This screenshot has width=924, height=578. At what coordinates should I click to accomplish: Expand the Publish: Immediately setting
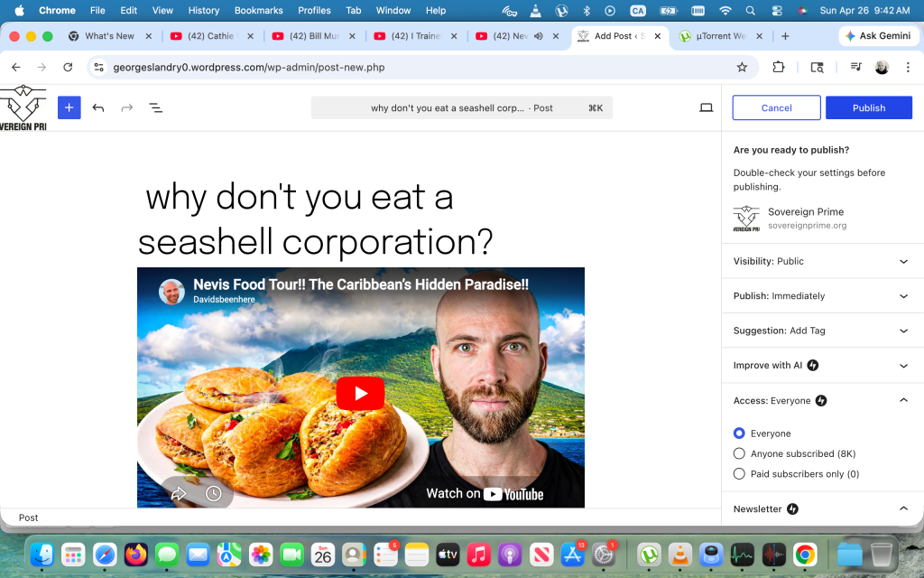[x=821, y=295]
